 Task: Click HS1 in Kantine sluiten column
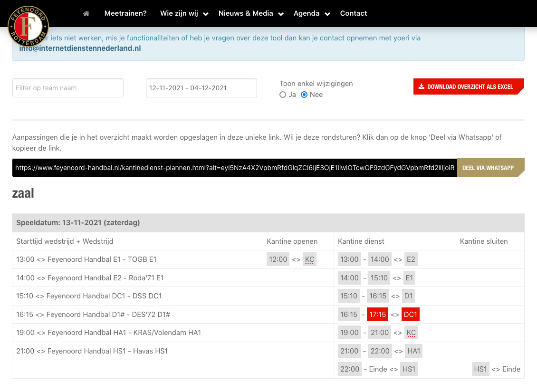pos(480,369)
